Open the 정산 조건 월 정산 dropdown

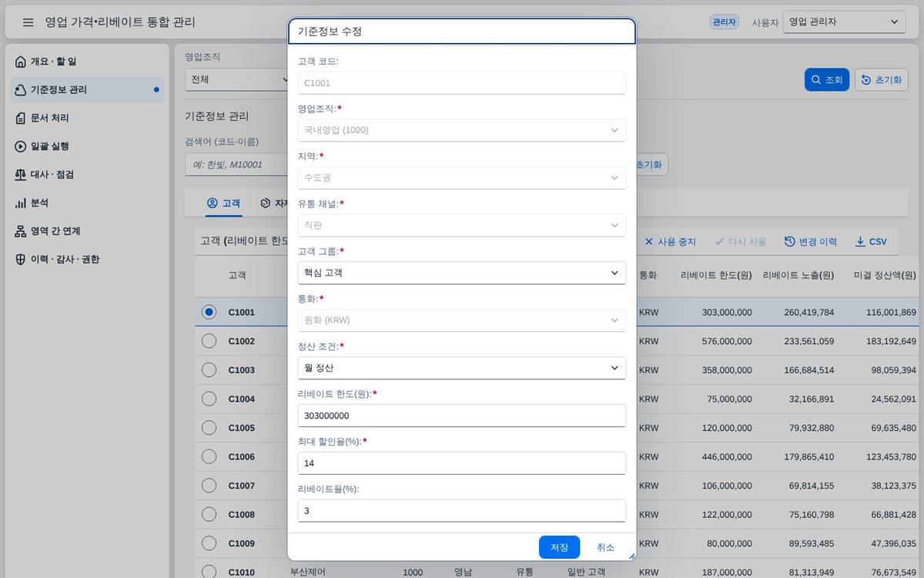pos(461,368)
